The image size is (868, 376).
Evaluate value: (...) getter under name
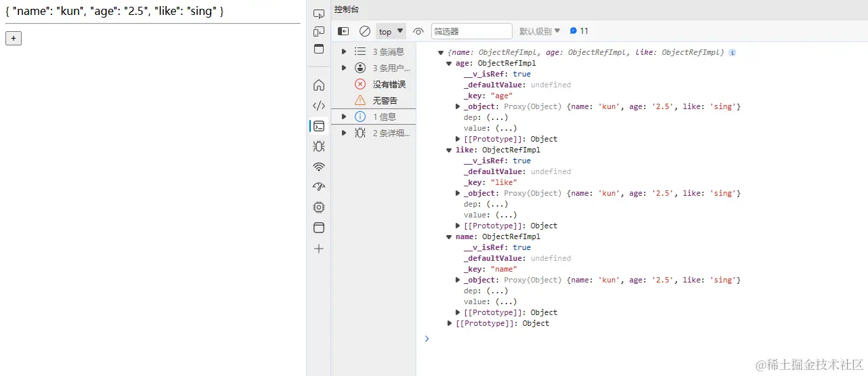click(x=506, y=301)
